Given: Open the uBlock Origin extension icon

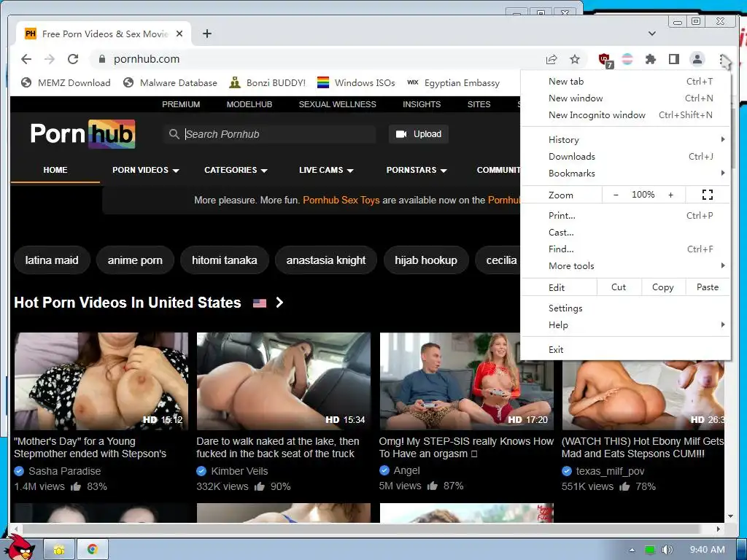Looking at the screenshot, I should point(605,60).
